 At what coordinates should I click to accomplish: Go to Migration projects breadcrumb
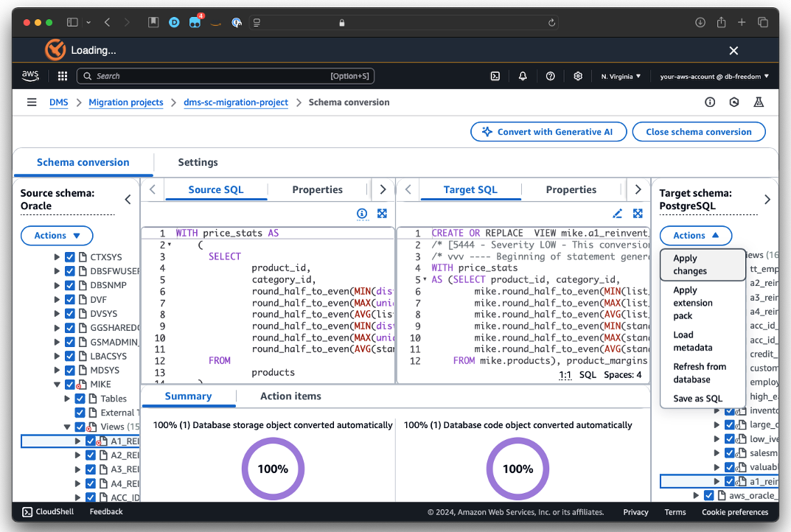(126, 102)
